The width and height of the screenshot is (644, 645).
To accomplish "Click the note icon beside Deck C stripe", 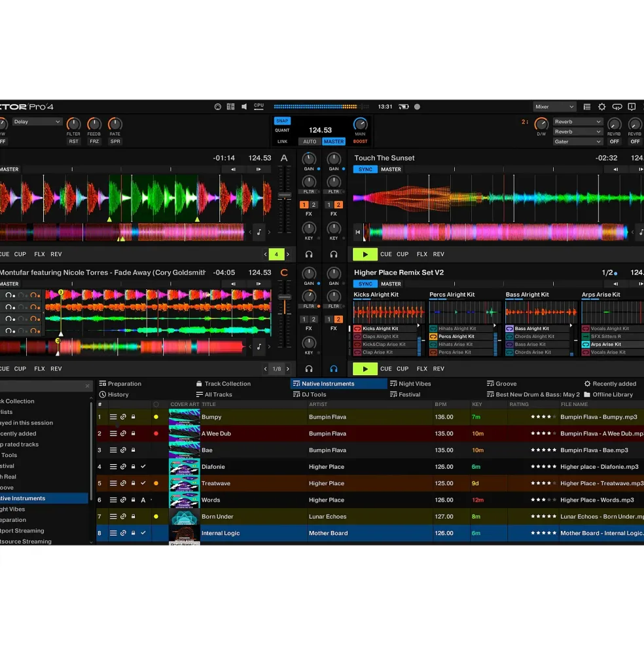I will (x=259, y=347).
